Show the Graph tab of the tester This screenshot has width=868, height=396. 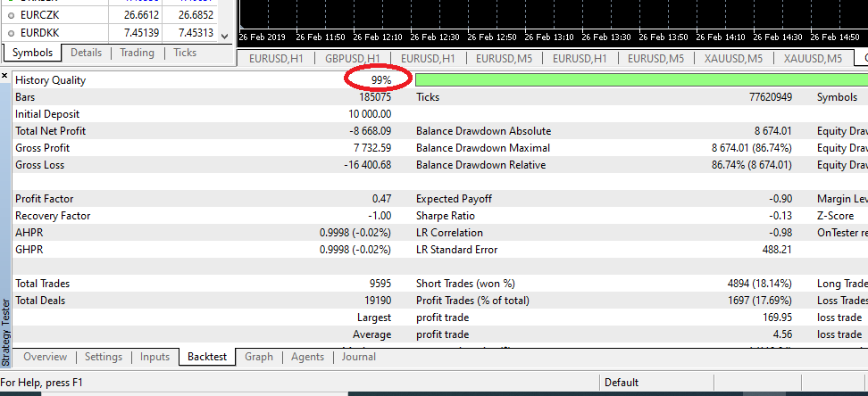pyautogui.click(x=259, y=357)
